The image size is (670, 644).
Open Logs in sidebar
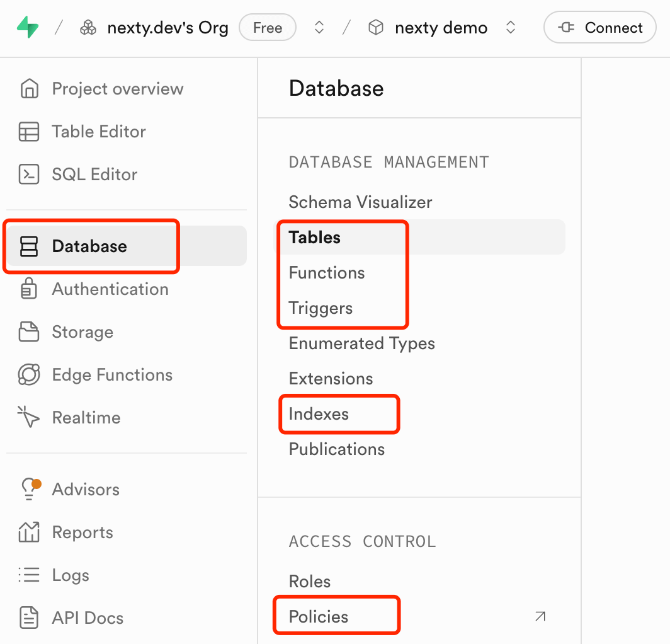(x=71, y=575)
